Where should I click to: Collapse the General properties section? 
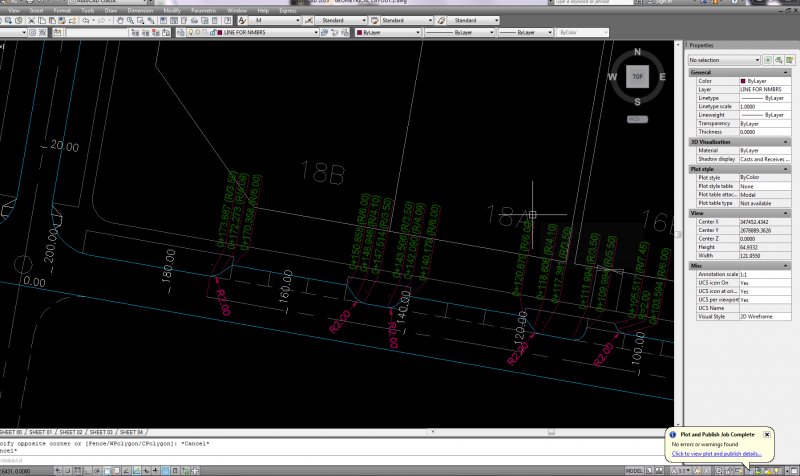tap(787, 72)
